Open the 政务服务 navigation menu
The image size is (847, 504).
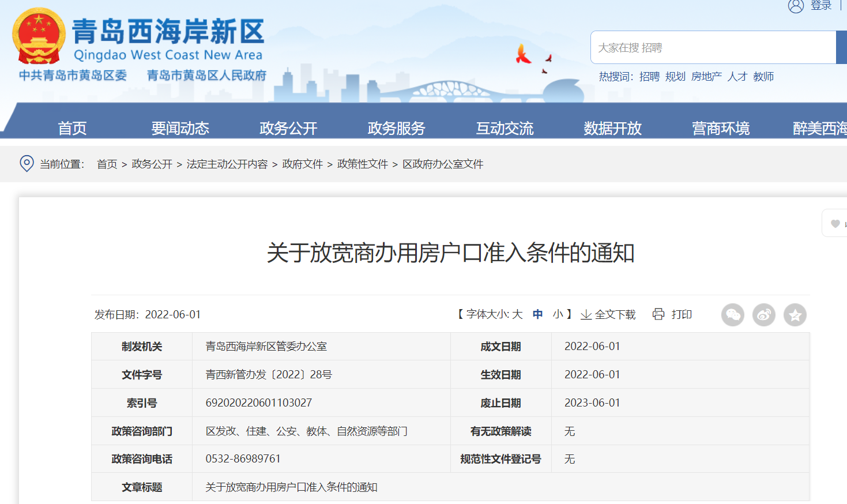pos(396,128)
